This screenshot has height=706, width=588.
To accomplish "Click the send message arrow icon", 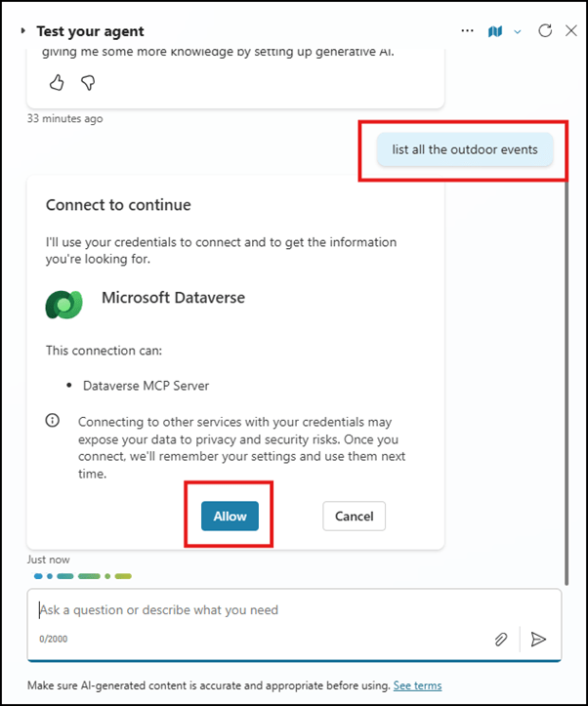I will click(538, 639).
